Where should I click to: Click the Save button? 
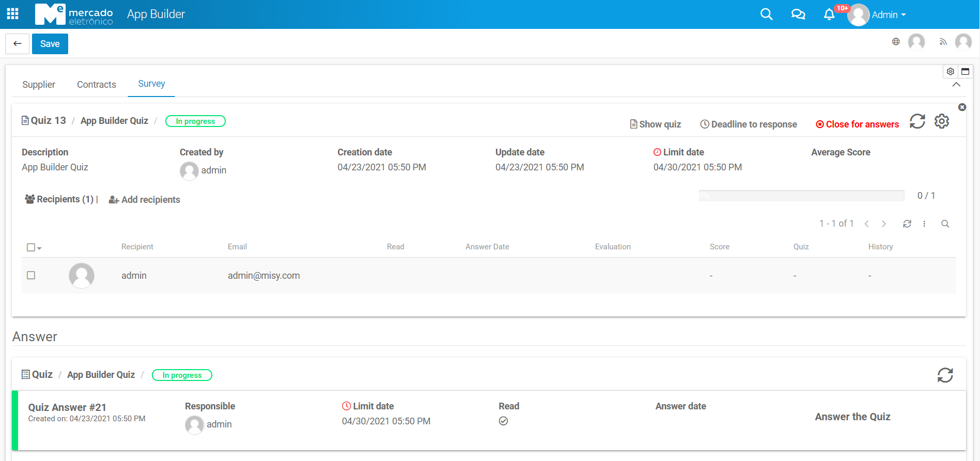(50, 44)
